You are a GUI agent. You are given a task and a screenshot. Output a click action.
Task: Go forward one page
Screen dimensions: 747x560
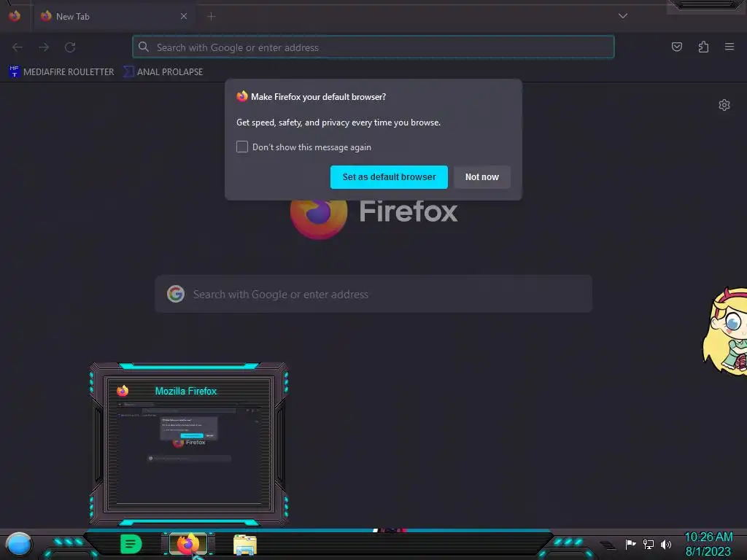[44, 47]
